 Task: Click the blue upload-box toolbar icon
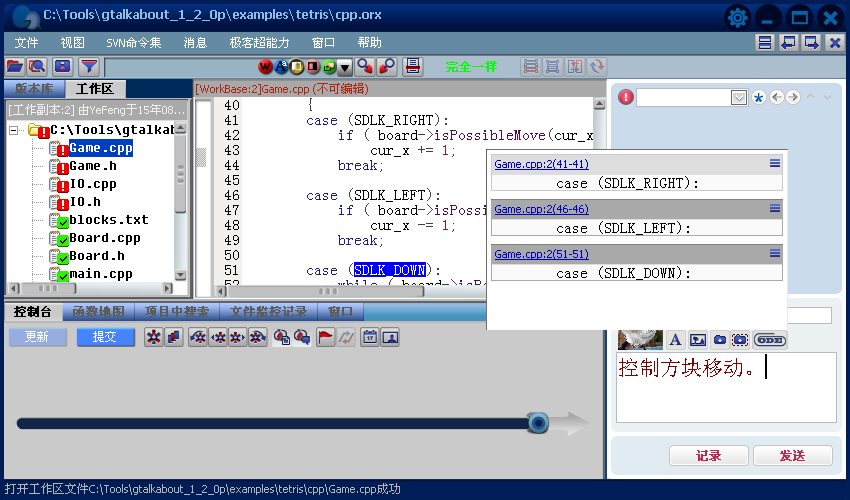pyautogui.click(x=63, y=67)
